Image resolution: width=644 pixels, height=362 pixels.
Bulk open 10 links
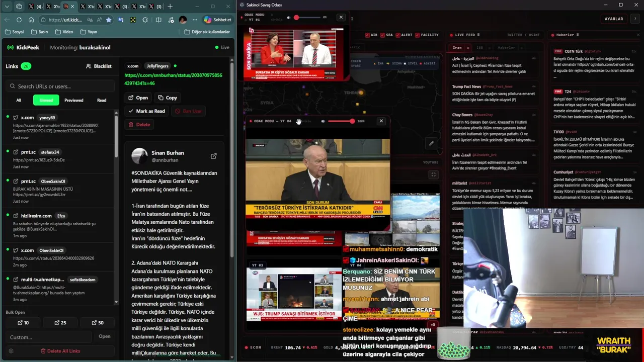pyautogui.click(x=23, y=323)
